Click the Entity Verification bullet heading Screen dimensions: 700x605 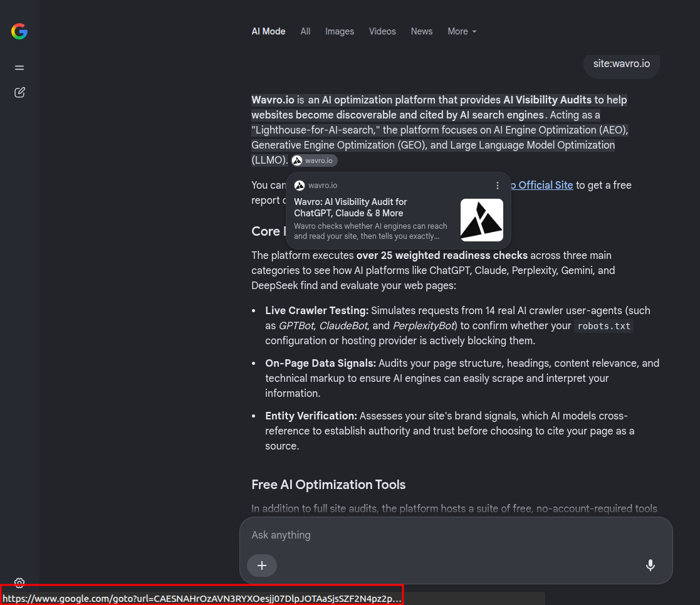[311, 416]
